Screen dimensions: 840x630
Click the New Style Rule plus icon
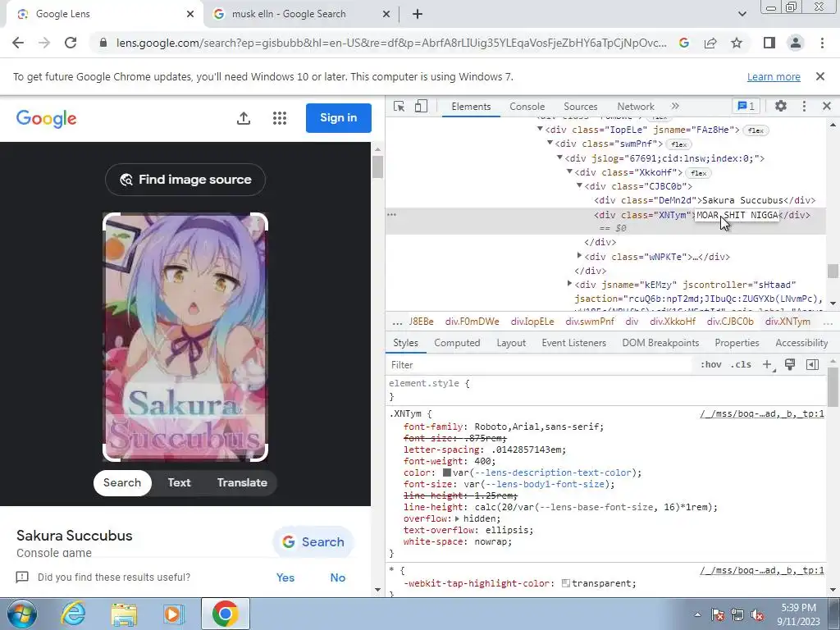coord(768,365)
